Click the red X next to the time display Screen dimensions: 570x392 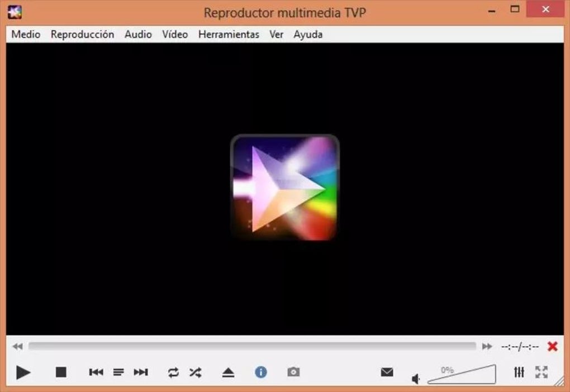click(553, 346)
